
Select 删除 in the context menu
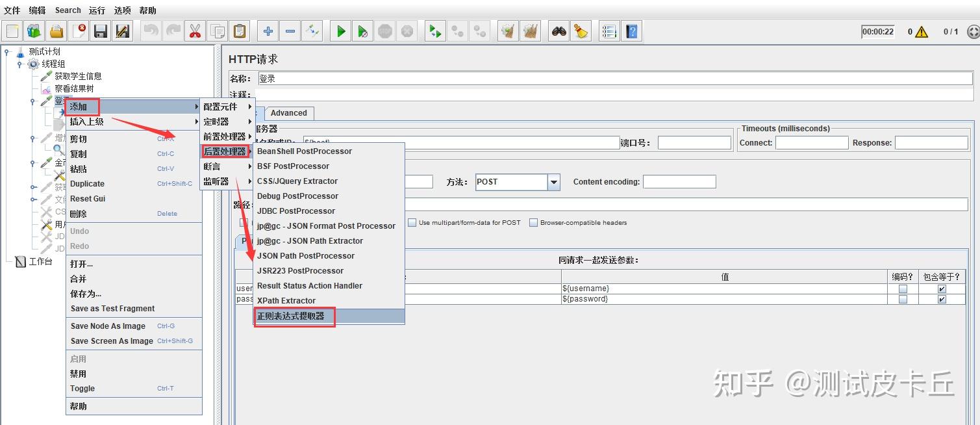(x=134, y=214)
